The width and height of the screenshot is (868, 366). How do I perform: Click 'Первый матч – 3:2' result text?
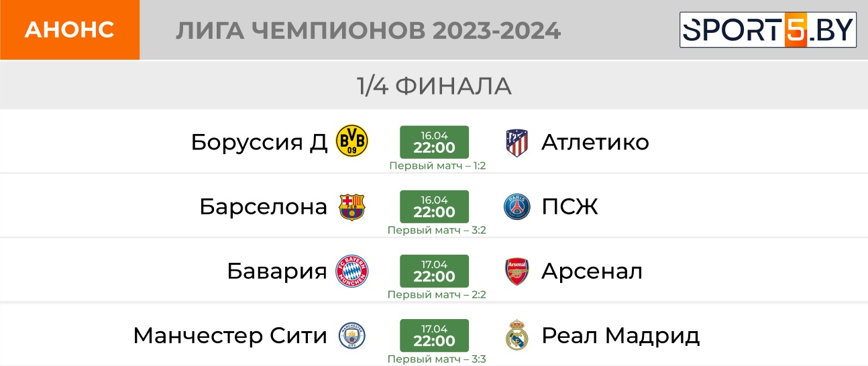(x=437, y=230)
